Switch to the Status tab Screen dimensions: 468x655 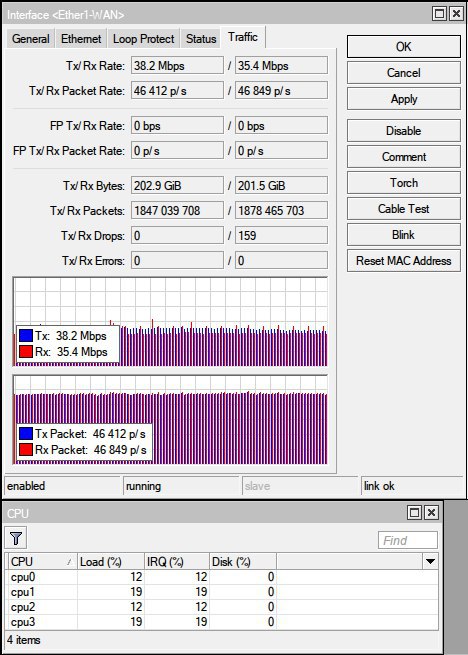pos(201,39)
